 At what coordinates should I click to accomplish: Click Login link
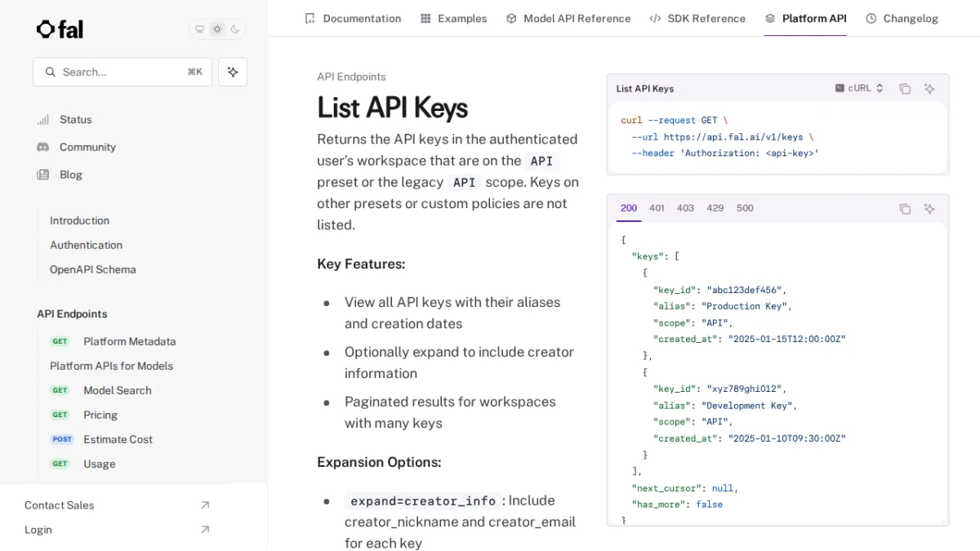[x=38, y=530]
